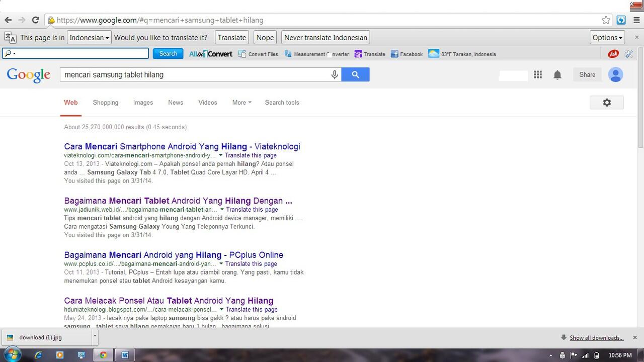Expand options arrow for hduniateknologi blogspot result
Screen dimensions: 644x362
coord(221,309)
